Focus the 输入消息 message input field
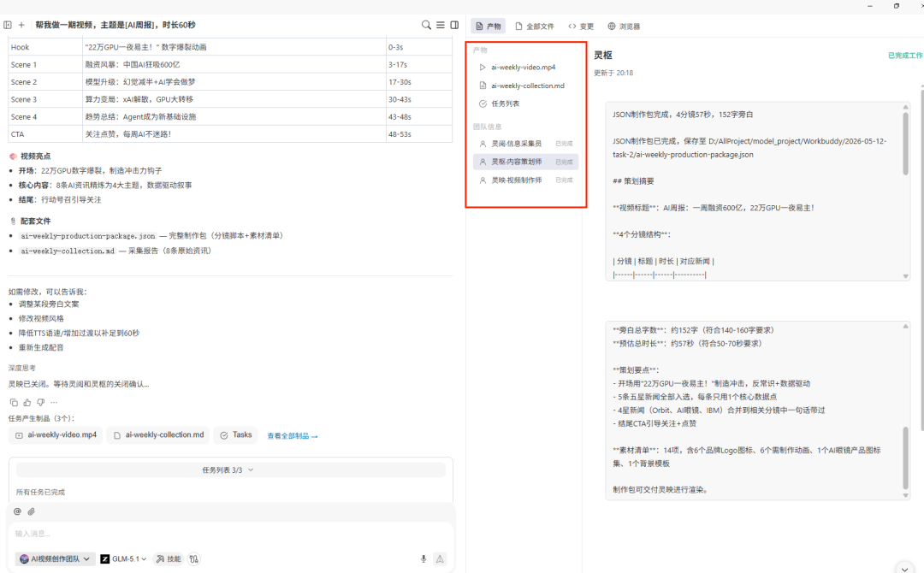The height and width of the screenshot is (573, 924). pos(230,534)
